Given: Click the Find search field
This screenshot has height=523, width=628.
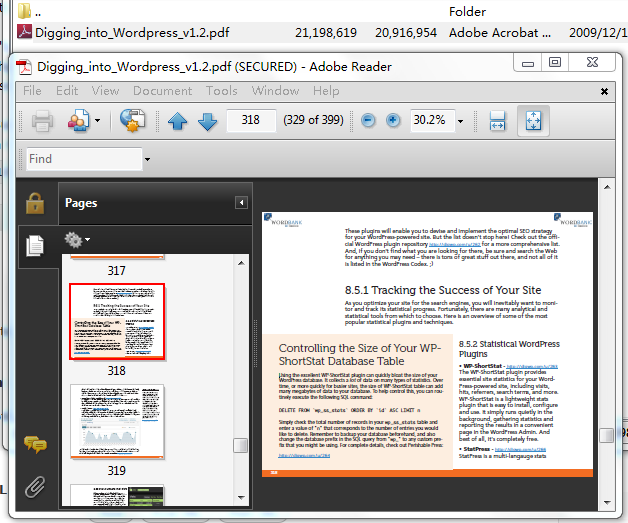Looking at the screenshot, I should point(84,159).
